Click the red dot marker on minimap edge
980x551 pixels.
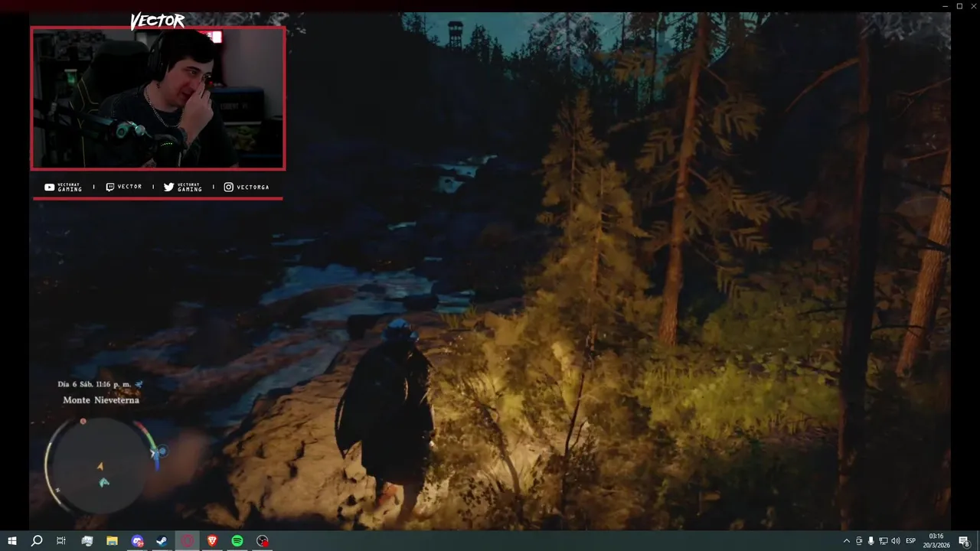pos(83,422)
